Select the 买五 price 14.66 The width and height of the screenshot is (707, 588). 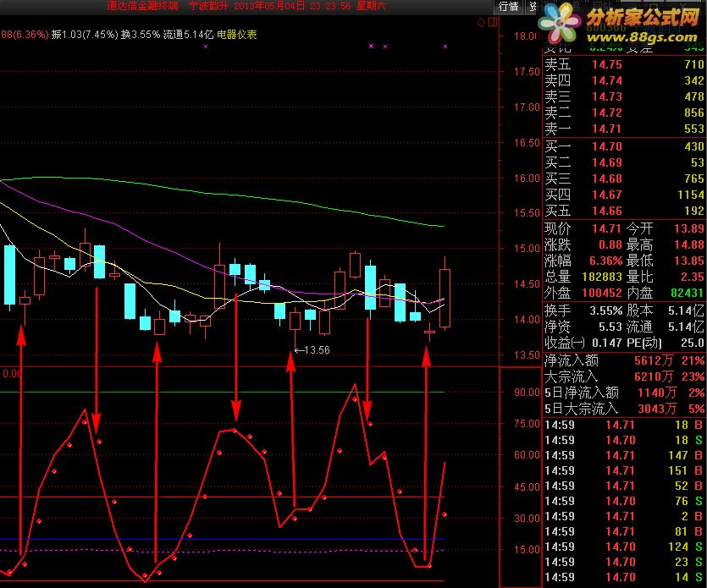click(x=607, y=211)
